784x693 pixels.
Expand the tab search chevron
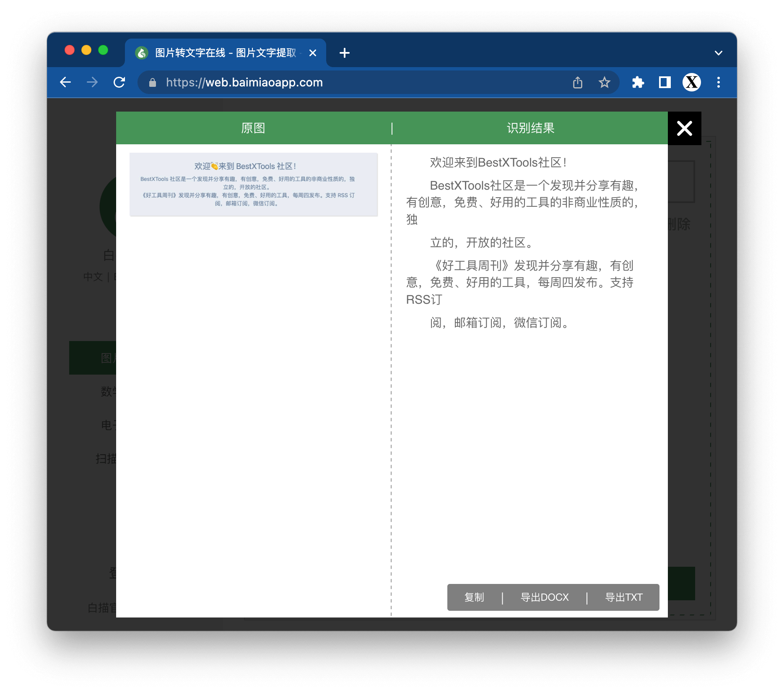click(x=719, y=53)
